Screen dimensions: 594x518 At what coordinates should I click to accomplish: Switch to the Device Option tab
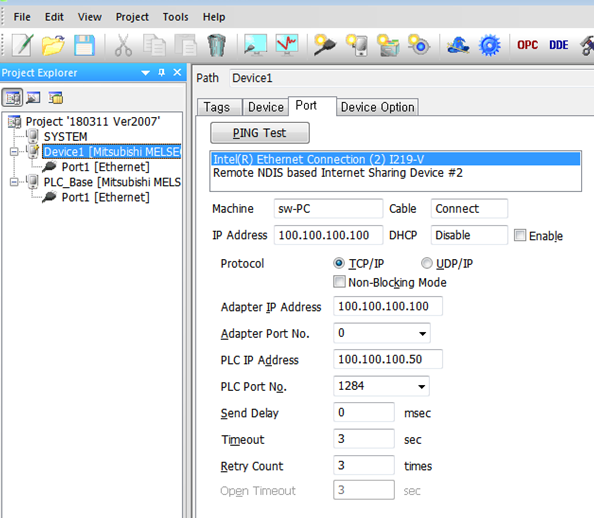click(x=377, y=107)
